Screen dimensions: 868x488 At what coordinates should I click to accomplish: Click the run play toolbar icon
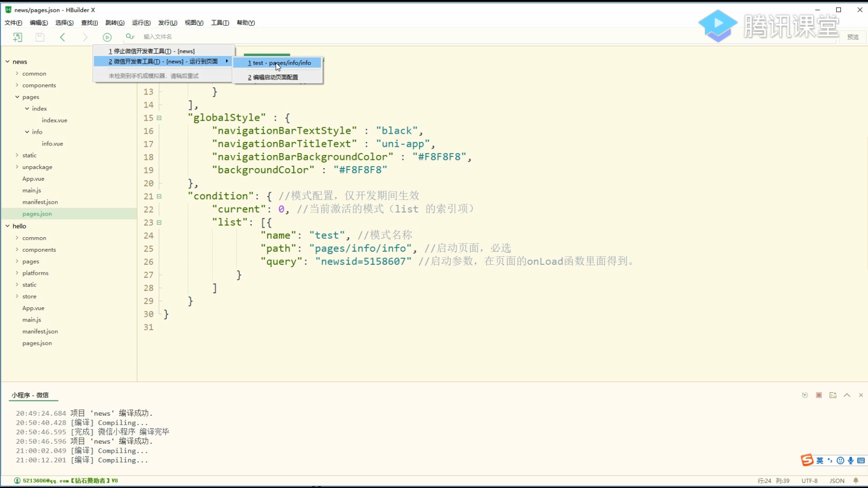tap(107, 37)
